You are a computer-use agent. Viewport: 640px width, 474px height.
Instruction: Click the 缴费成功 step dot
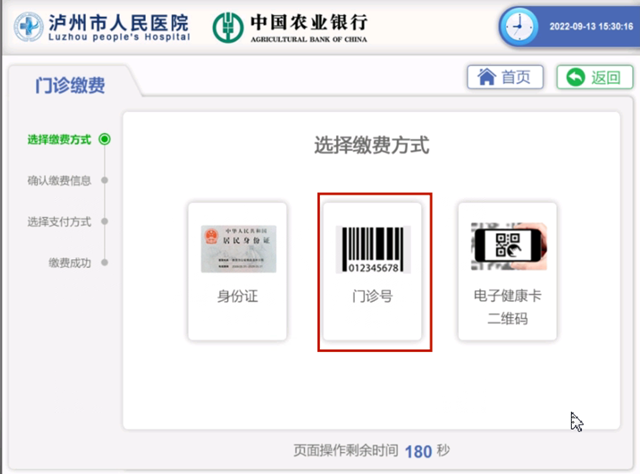click(x=105, y=262)
